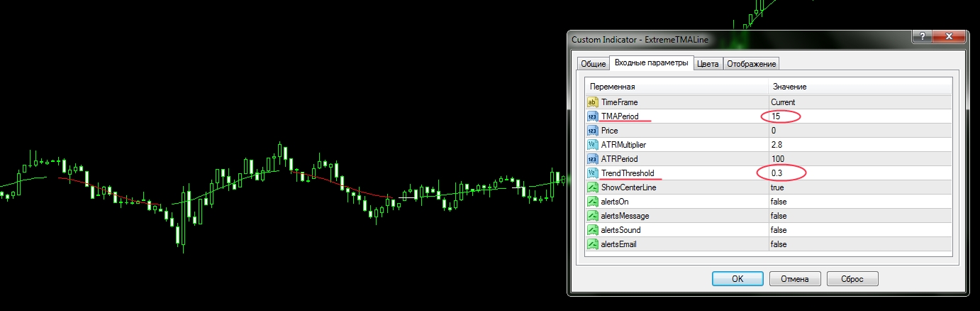Image resolution: width=980 pixels, height=311 pixels.
Task: Click the alertsMessage boolean type icon
Action: pyautogui.click(x=593, y=216)
